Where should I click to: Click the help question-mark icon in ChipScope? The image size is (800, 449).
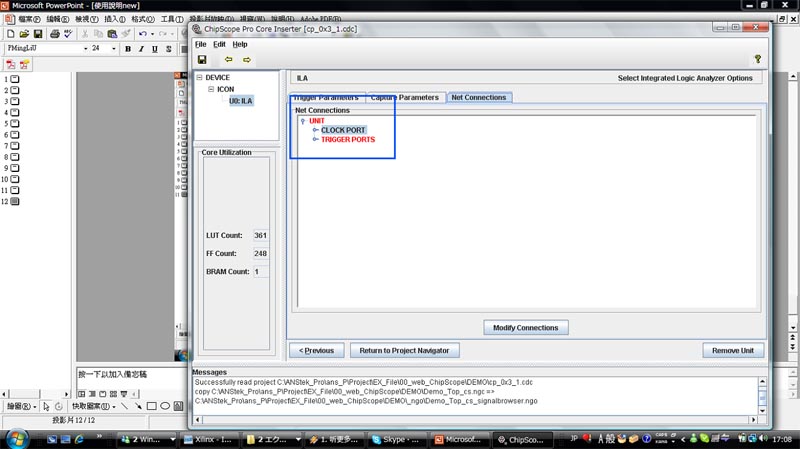pos(758,59)
